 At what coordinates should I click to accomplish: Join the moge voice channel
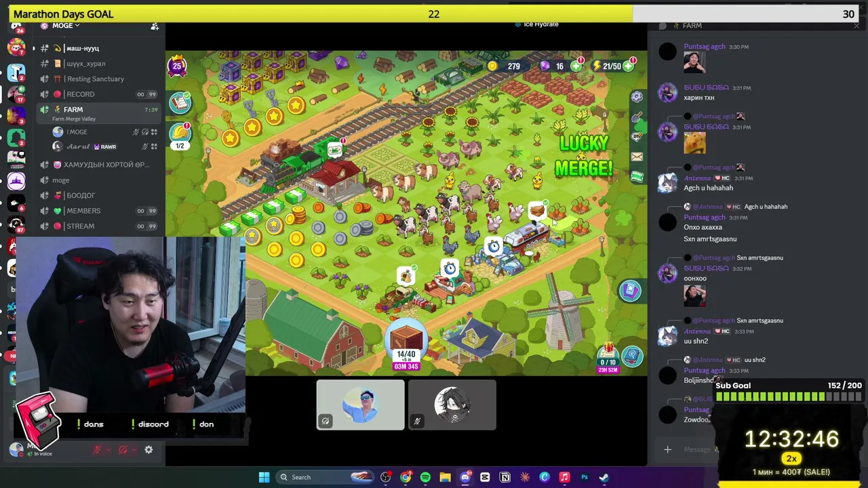99,180
